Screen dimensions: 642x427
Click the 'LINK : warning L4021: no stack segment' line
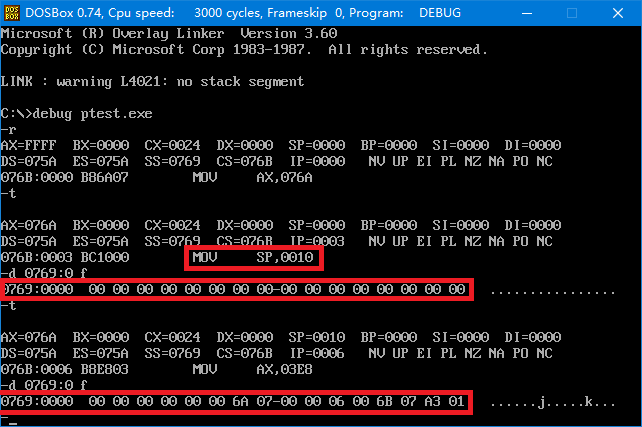point(152,81)
